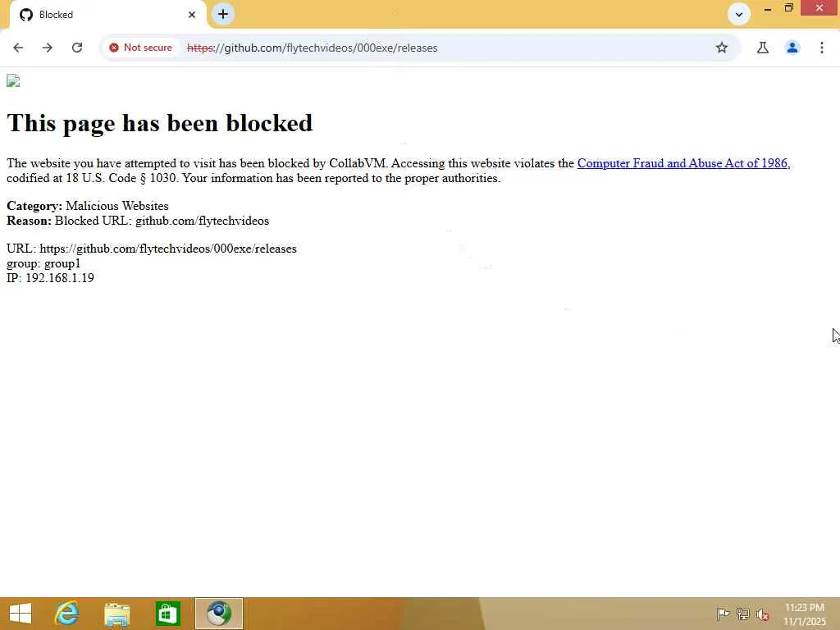Open Action Center flag icon

[x=723, y=614]
